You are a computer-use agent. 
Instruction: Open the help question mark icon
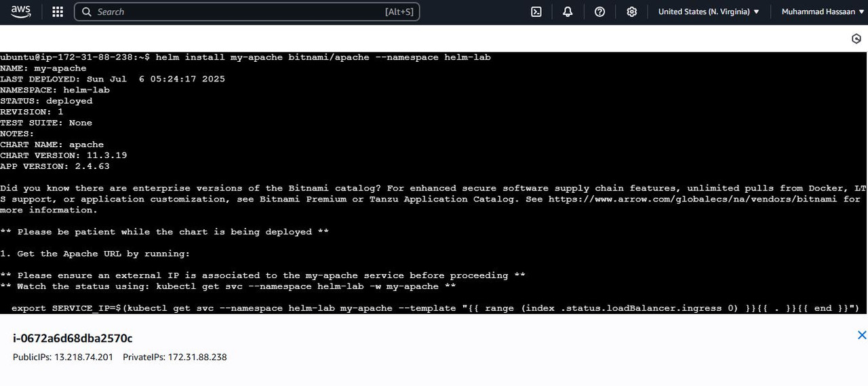point(599,12)
